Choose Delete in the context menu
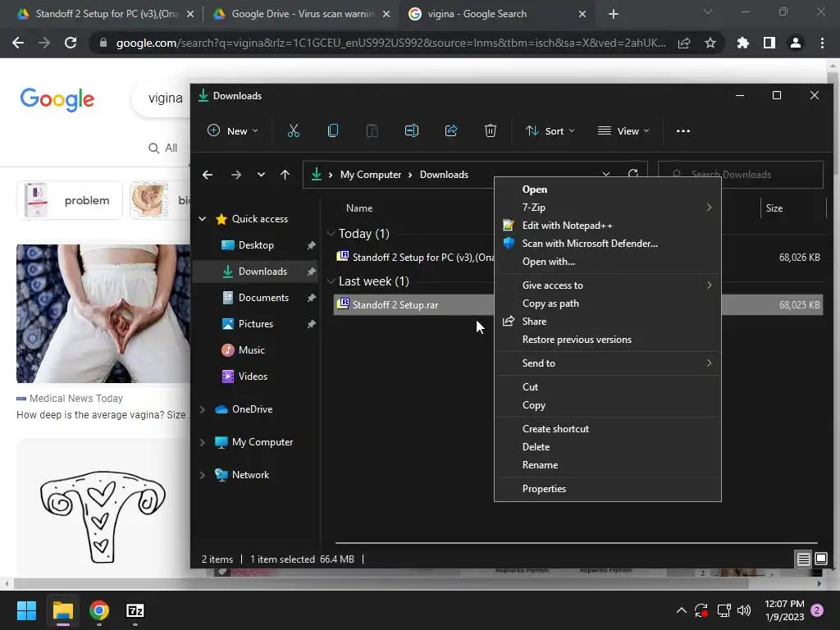The height and width of the screenshot is (630, 840). (x=608, y=447)
